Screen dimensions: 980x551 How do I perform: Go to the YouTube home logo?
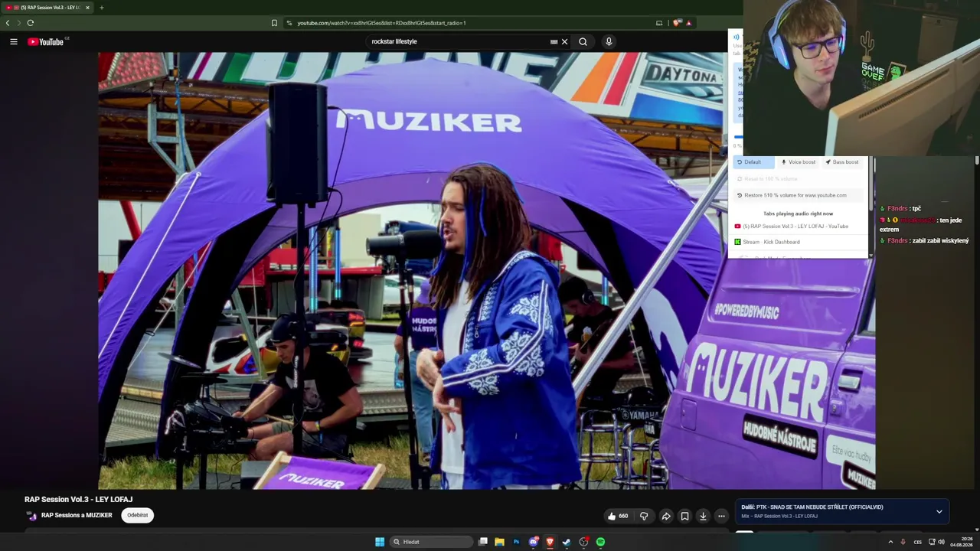pyautogui.click(x=46, y=41)
